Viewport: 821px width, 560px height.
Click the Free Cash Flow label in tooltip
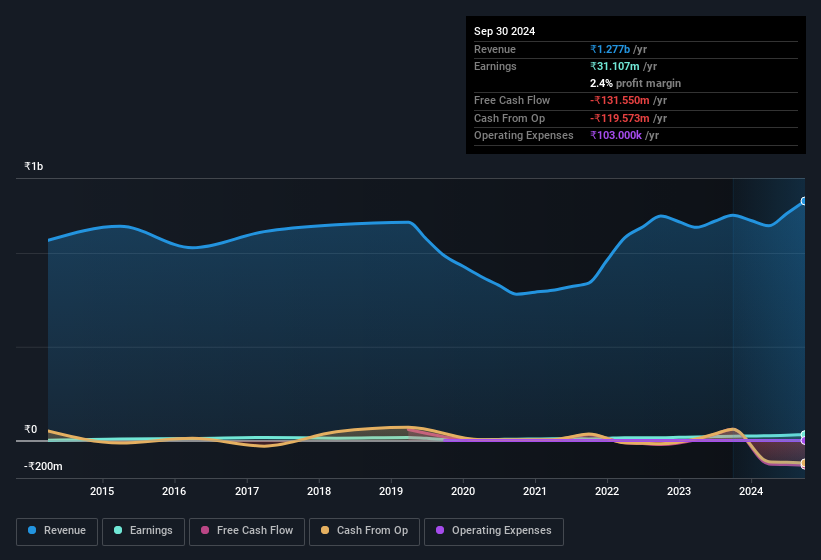[x=512, y=100]
